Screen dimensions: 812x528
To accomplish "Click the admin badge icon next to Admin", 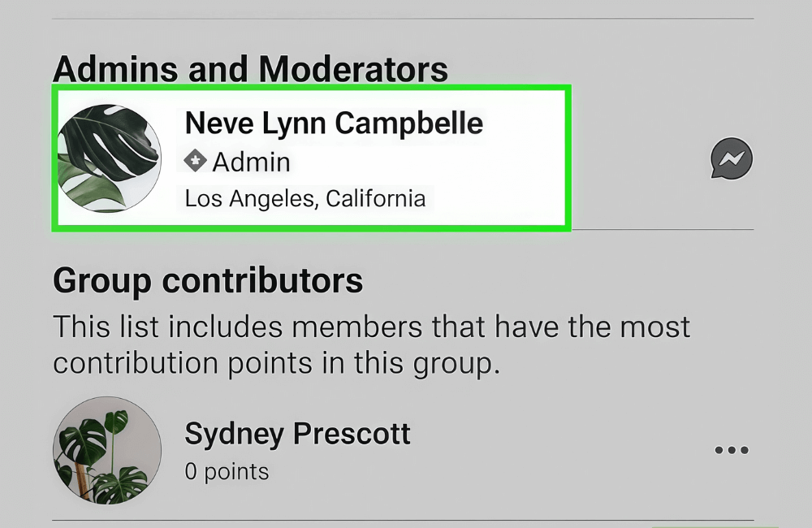I will click(194, 162).
